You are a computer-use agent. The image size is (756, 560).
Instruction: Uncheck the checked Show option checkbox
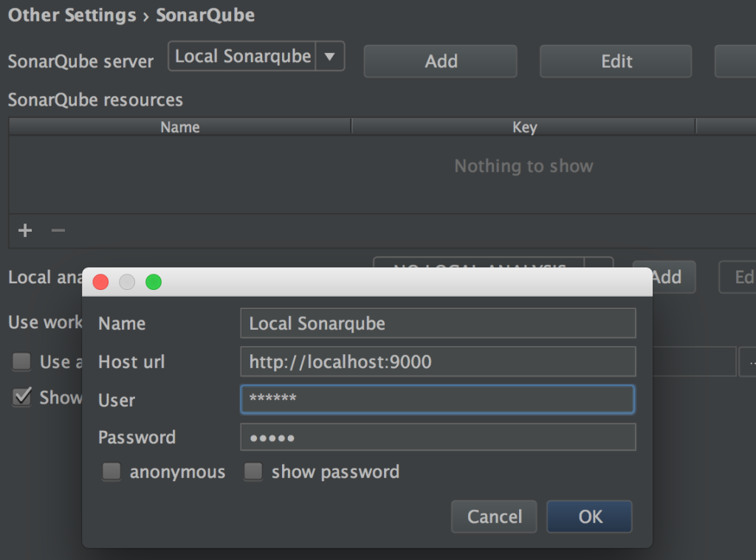pyautogui.click(x=21, y=397)
